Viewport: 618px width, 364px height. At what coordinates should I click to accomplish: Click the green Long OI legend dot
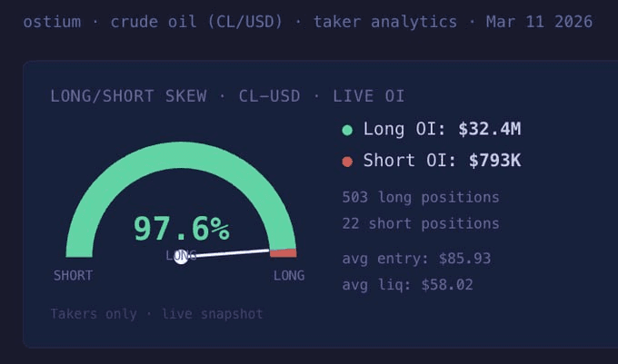coord(347,130)
